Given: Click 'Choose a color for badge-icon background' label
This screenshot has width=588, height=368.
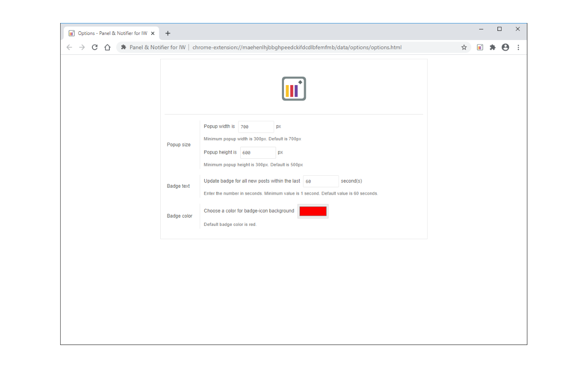Looking at the screenshot, I should coord(249,211).
